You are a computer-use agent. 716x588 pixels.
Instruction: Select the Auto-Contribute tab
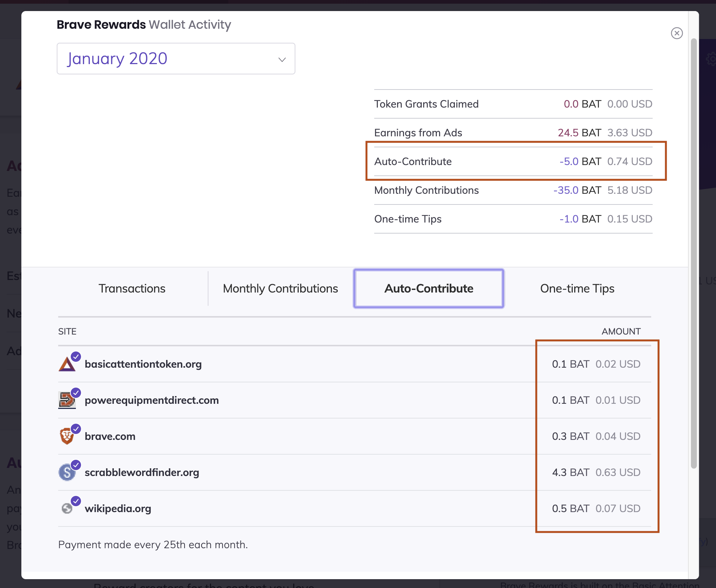click(x=429, y=288)
